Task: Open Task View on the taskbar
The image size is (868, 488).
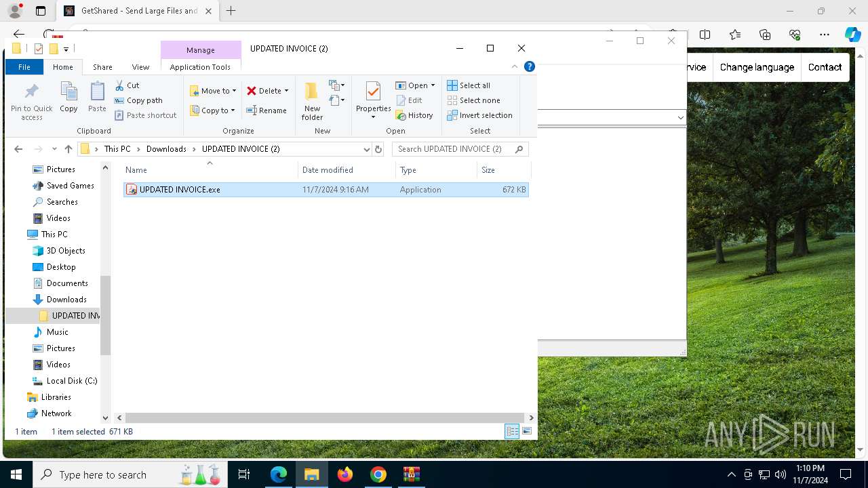Action: pyautogui.click(x=244, y=474)
